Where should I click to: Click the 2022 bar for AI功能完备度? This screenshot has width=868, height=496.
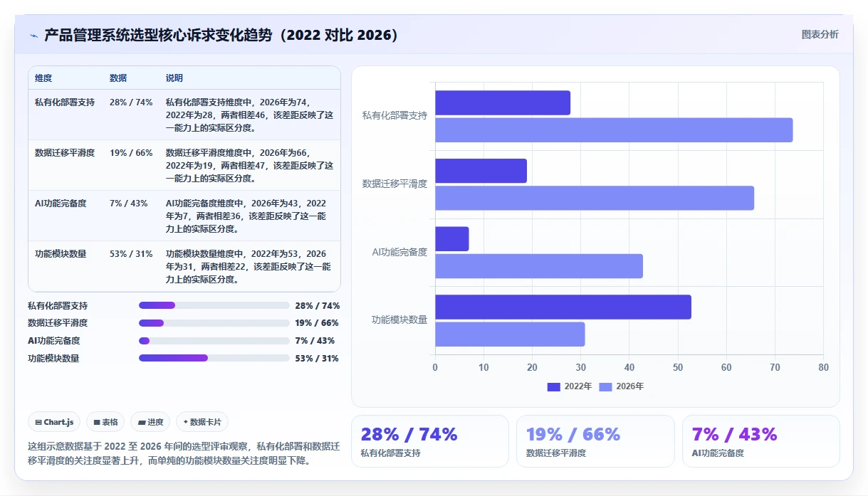(452, 238)
